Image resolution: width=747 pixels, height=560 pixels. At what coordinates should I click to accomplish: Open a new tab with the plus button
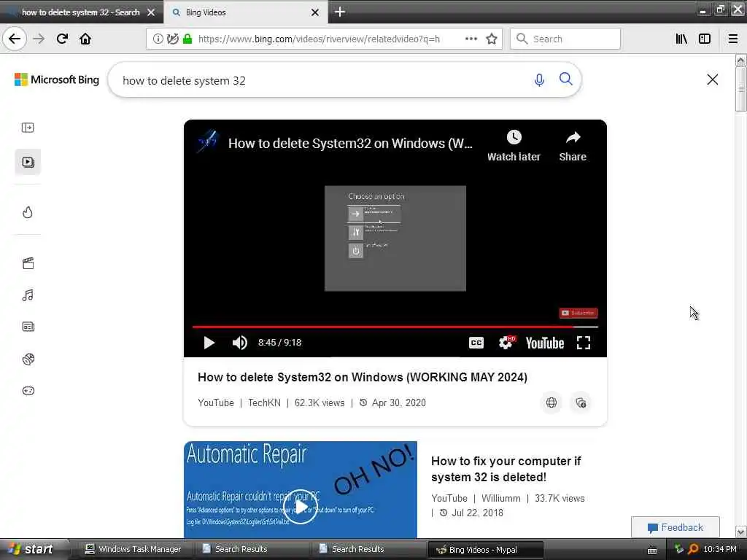tap(340, 12)
